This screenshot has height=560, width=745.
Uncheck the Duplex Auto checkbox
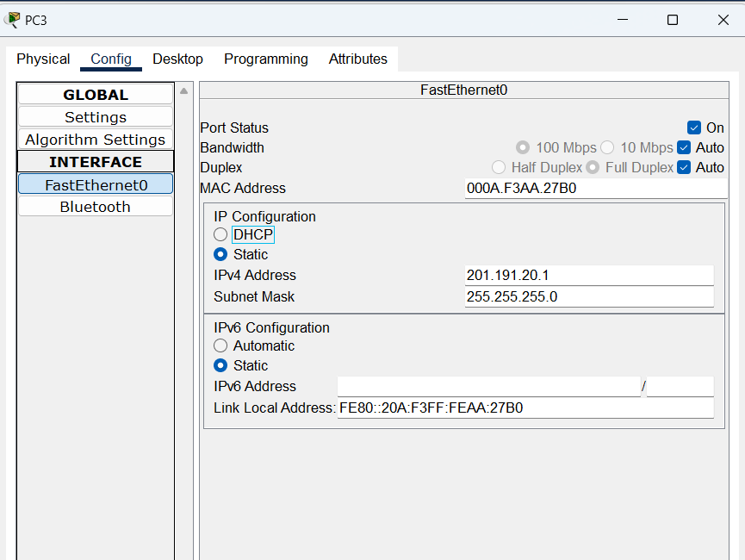tap(684, 168)
